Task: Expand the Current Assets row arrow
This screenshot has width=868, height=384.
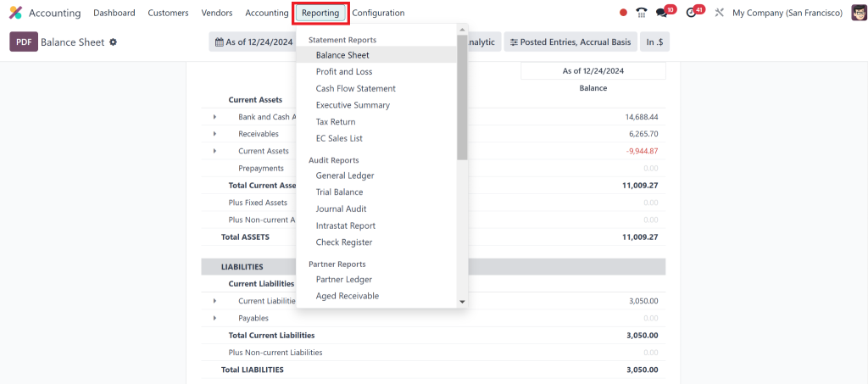Action: 214,151
